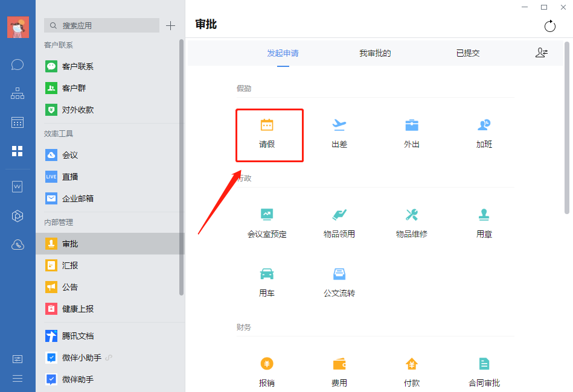Screen dimensions: 573x392
Task: Open the 请假 (leave request) approval icon
Action: click(x=269, y=134)
